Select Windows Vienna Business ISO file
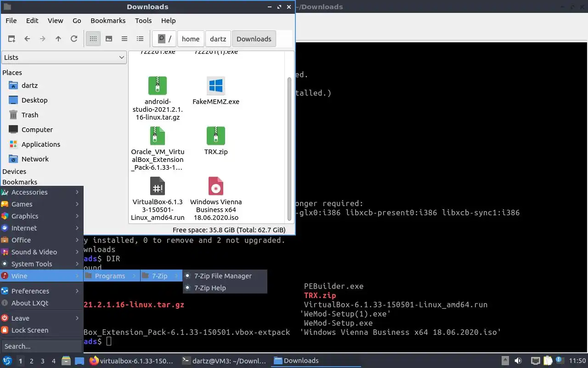The width and height of the screenshot is (588, 368). tap(216, 199)
